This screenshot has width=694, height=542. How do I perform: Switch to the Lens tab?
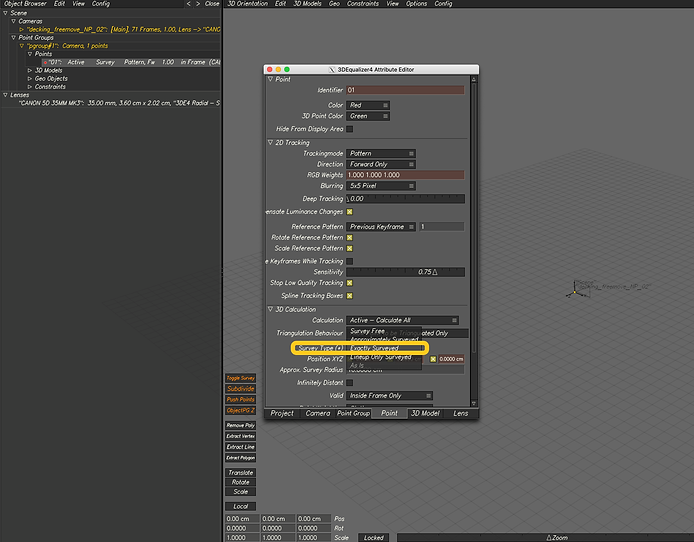point(460,413)
